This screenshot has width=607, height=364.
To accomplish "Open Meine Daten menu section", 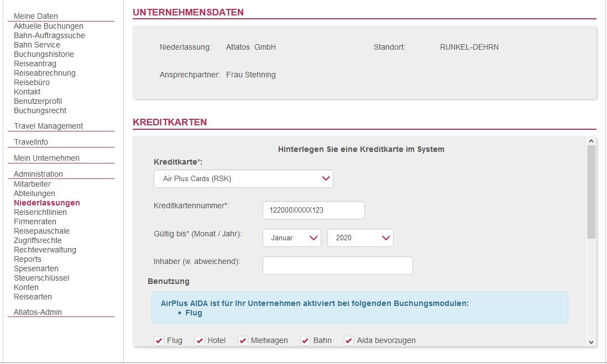I will 36,16.
